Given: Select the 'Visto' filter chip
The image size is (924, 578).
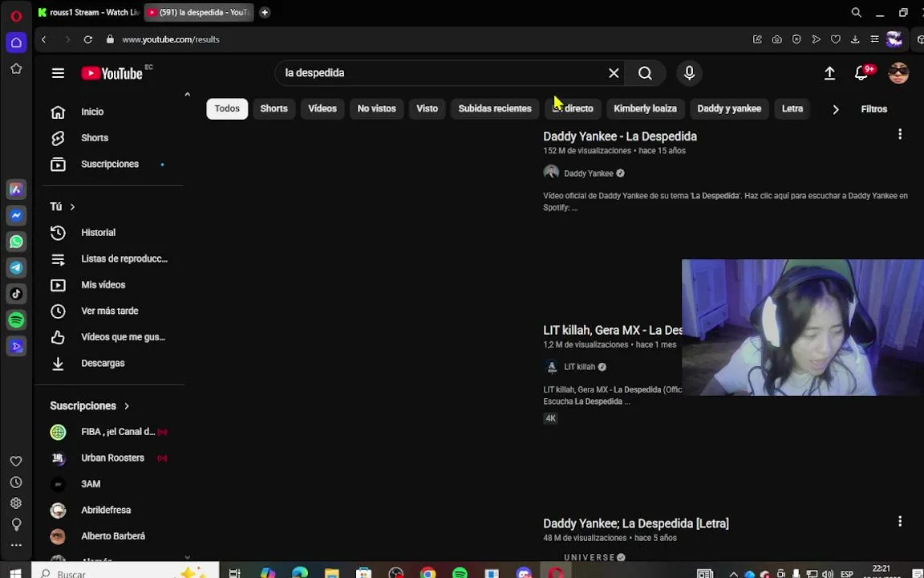Looking at the screenshot, I should click(x=428, y=108).
